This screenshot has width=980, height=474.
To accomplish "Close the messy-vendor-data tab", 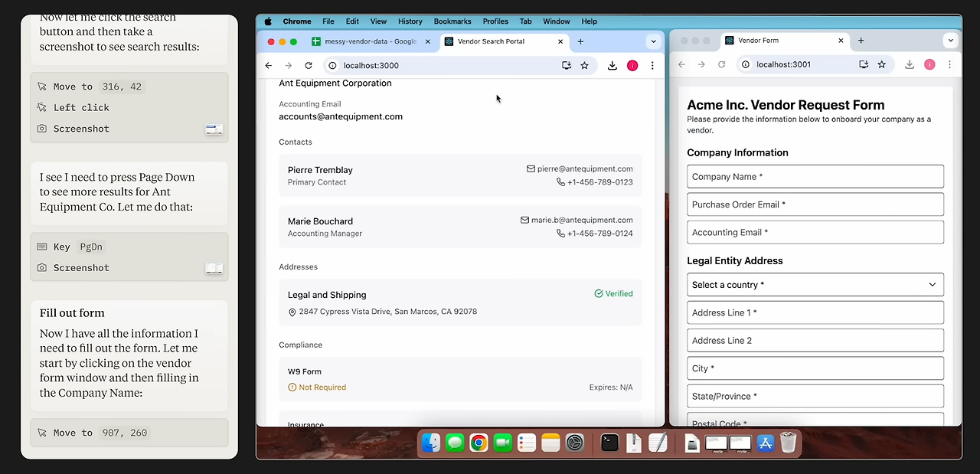I will (x=429, y=41).
